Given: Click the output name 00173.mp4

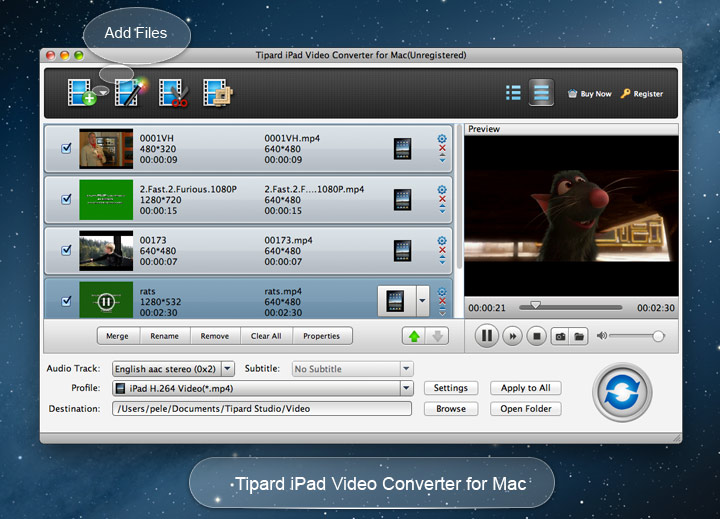Looking at the screenshot, I should tap(288, 240).
